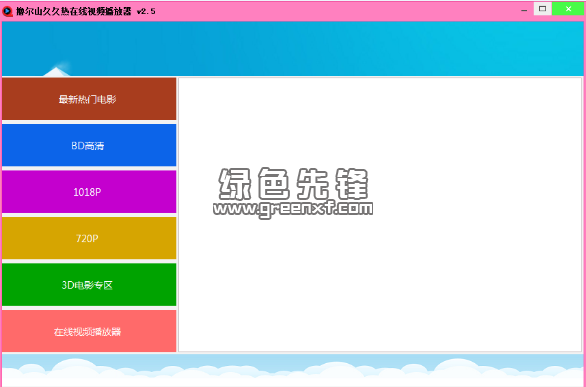
Task: Click the www.greenxf.com link text
Action: pyautogui.click(x=293, y=209)
